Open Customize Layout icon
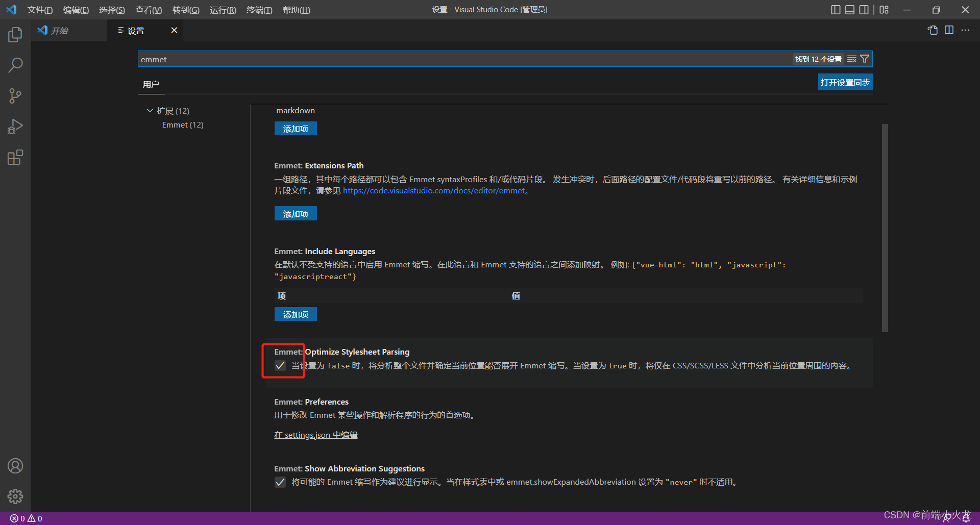The width and height of the screenshot is (980, 525). (x=884, y=10)
